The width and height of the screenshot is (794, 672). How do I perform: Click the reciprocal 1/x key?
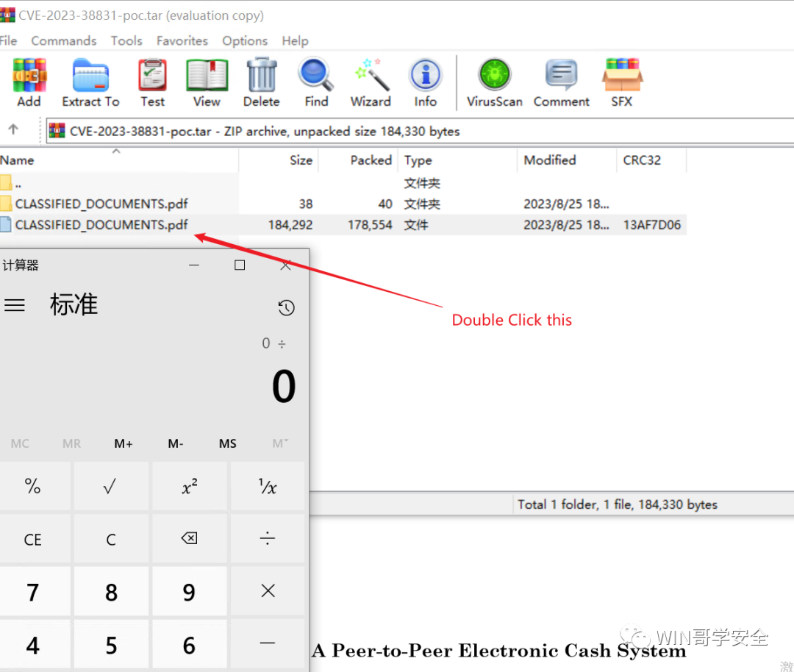tap(268, 486)
